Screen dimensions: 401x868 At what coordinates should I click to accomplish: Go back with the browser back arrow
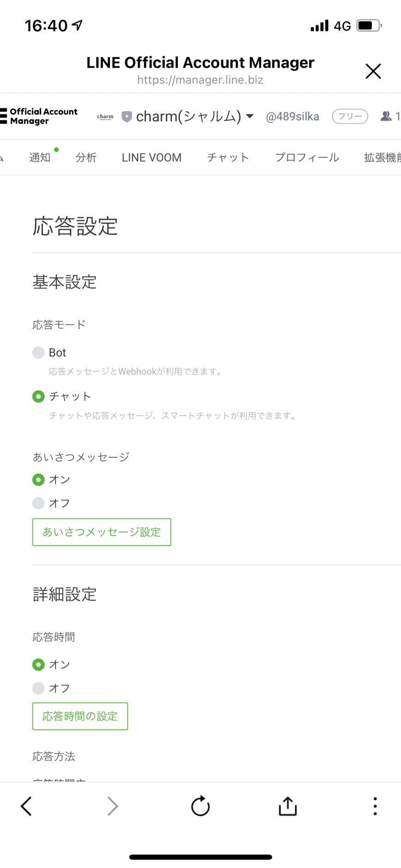(26, 806)
